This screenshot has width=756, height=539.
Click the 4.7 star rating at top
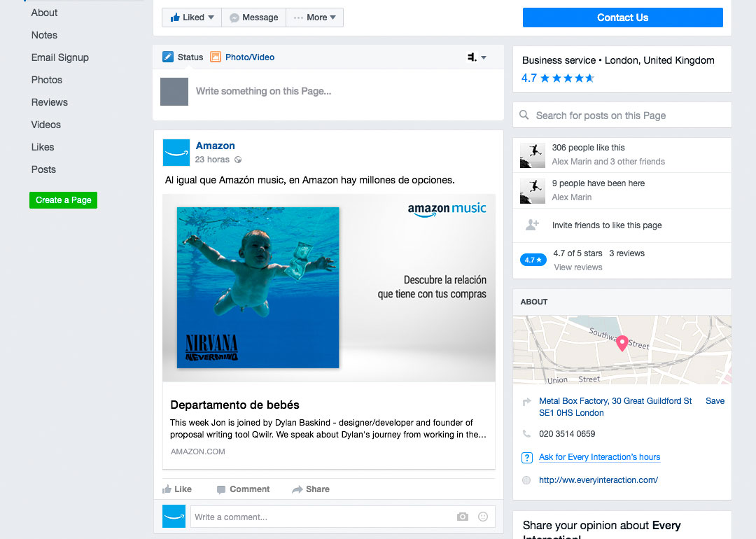click(x=558, y=78)
